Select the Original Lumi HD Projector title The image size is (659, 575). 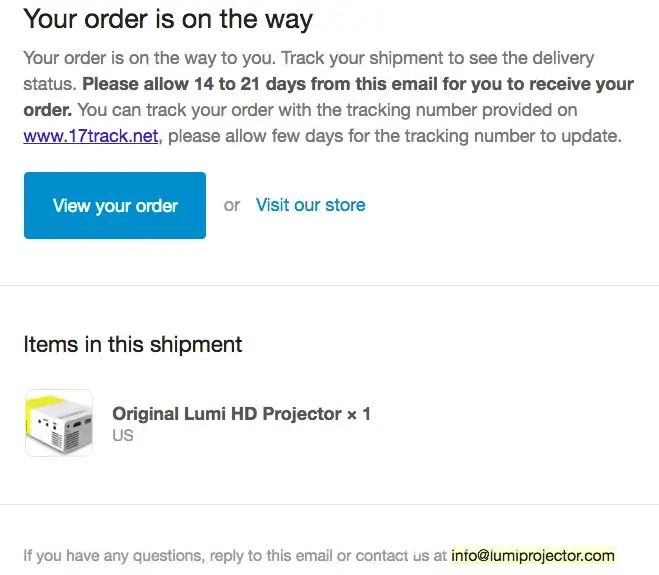[226, 414]
